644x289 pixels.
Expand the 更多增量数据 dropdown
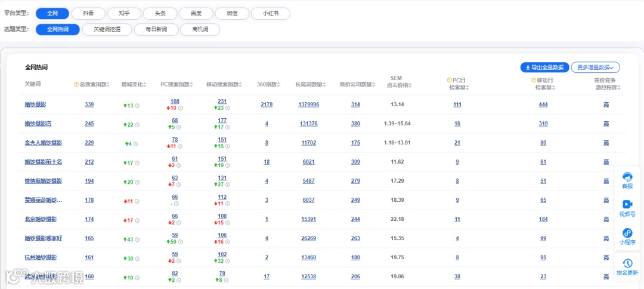595,67
